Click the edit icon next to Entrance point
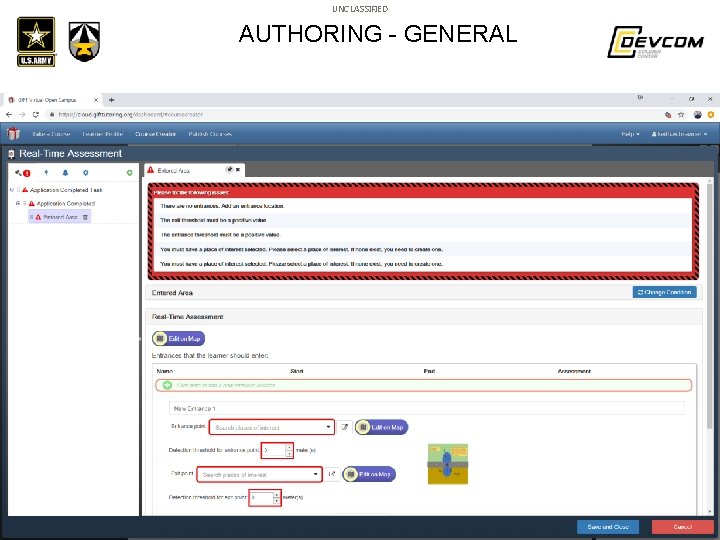The width and height of the screenshot is (720, 540). pyautogui.click(x=344, y=427)
